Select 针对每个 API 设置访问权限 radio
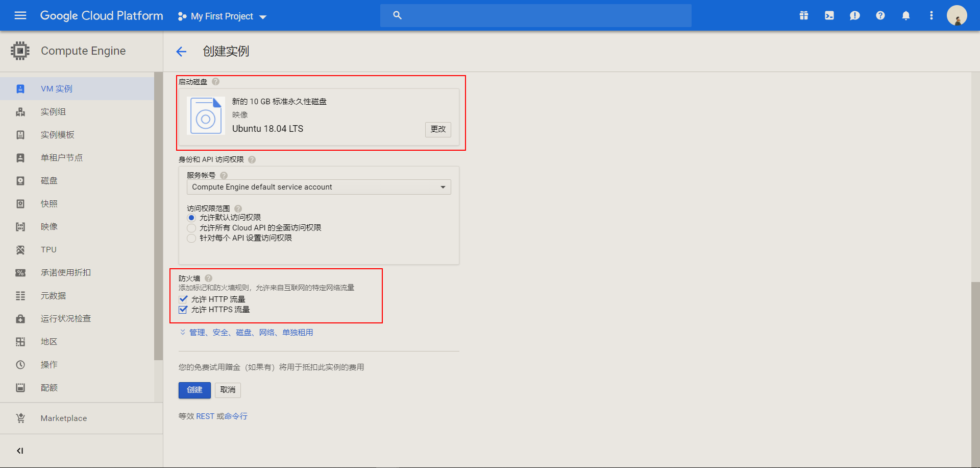This screenshot has width=980, height=468. tap(191, 238)
